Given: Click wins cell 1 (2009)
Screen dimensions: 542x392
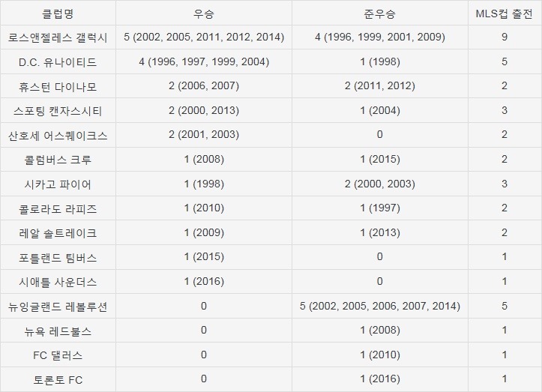Looking at the screenshot, I should [204, 232].
